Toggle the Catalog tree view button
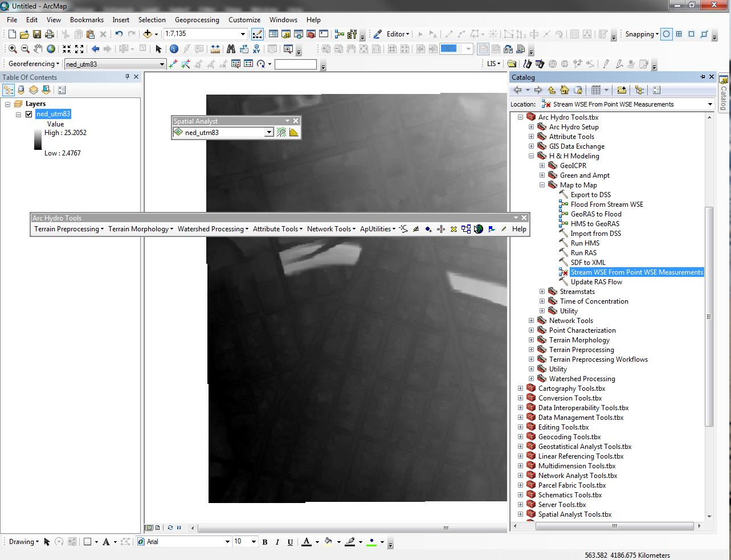731x560 pixels. coord(640,90)
